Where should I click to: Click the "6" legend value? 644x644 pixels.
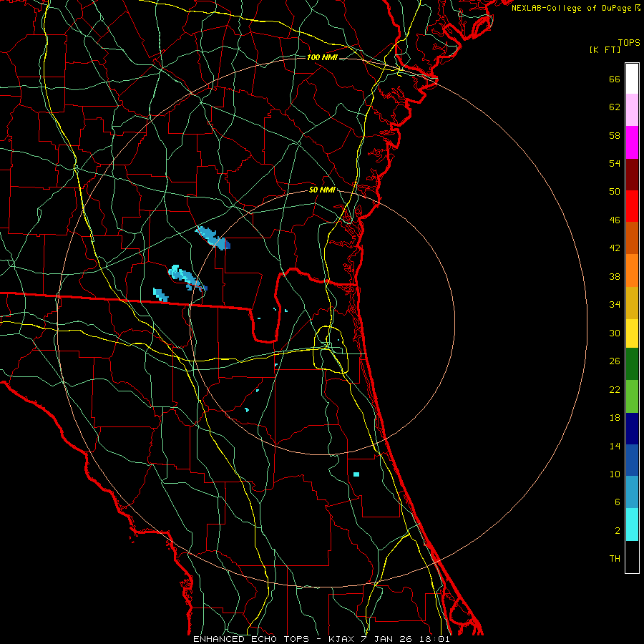coord(618,502)
